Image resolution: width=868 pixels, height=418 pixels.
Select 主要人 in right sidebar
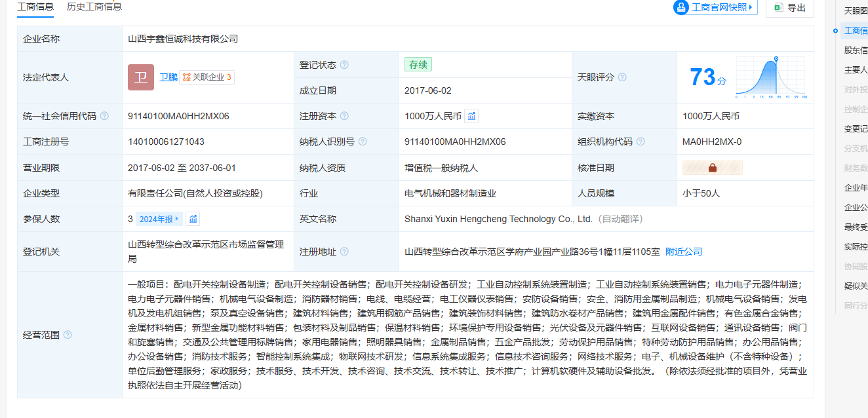pyautogui.click(x=856, y=69)
